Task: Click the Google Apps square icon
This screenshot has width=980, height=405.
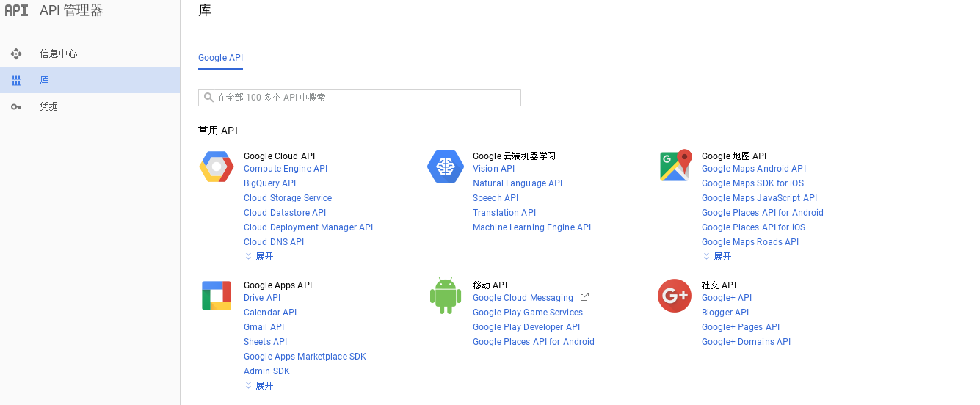Action: click(x=217, y=296)
